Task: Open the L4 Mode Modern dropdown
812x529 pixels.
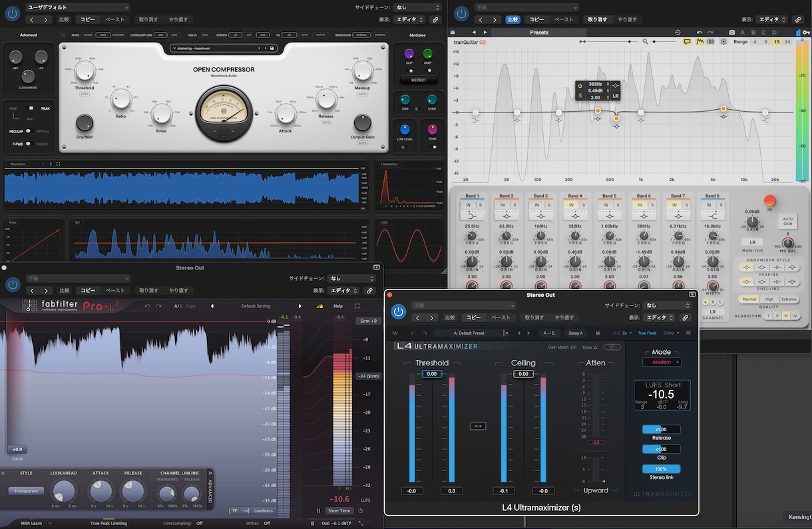Action: pyautogui.click(x=662, y=363)
